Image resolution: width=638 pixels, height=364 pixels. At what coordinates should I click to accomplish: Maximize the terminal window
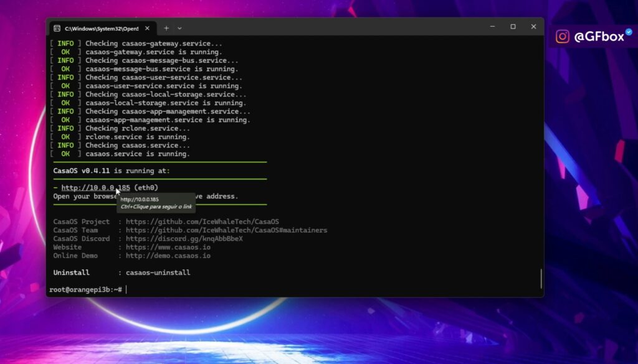coord(513,27)
